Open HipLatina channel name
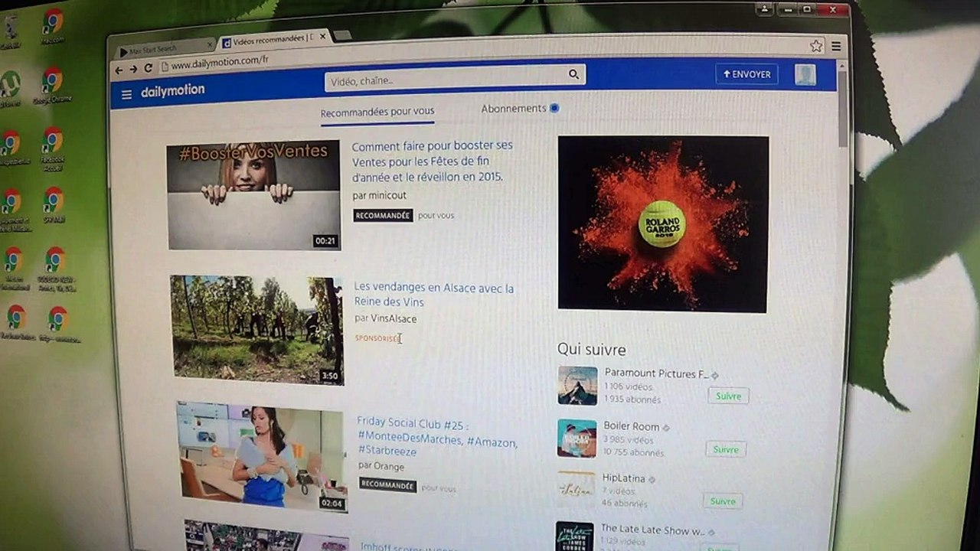The width and height of the screenshot is (980, 551). click(x=623, y=478)
